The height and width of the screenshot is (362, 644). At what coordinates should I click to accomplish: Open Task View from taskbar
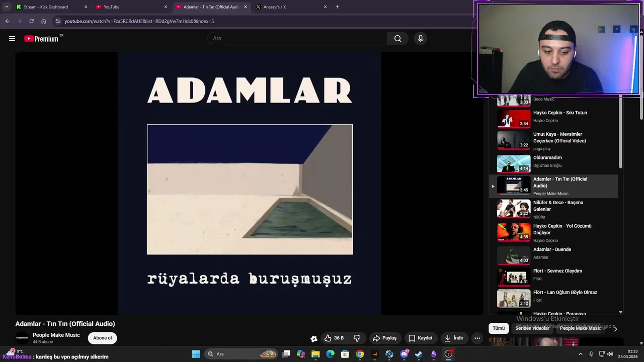pyautogui.click(x=286, y=354)
